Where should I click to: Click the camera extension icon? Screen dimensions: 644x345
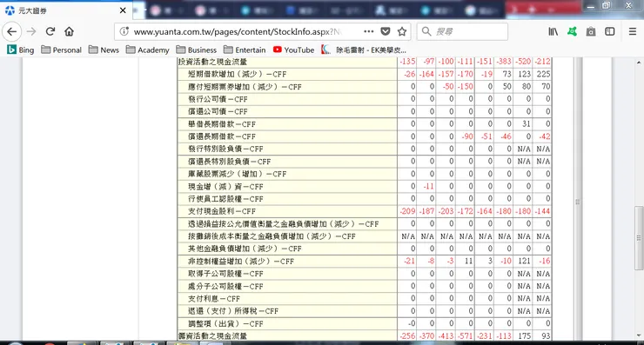pos(591,31)
